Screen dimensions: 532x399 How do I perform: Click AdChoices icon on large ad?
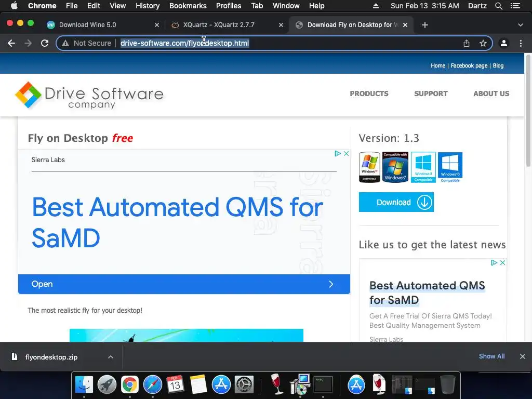338,153
